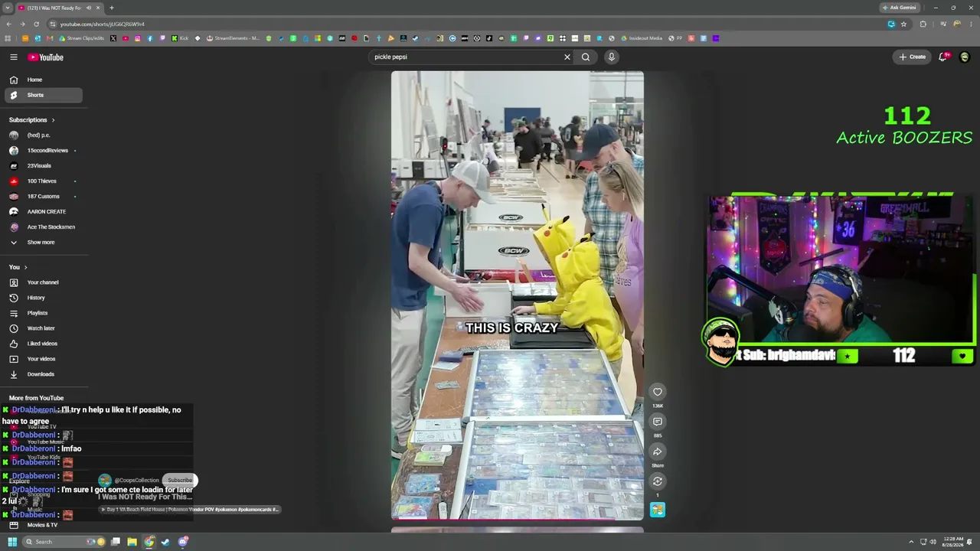Select Shorts in the sidebar
This screenshot has height=551, width=980.
click(43, 95)
